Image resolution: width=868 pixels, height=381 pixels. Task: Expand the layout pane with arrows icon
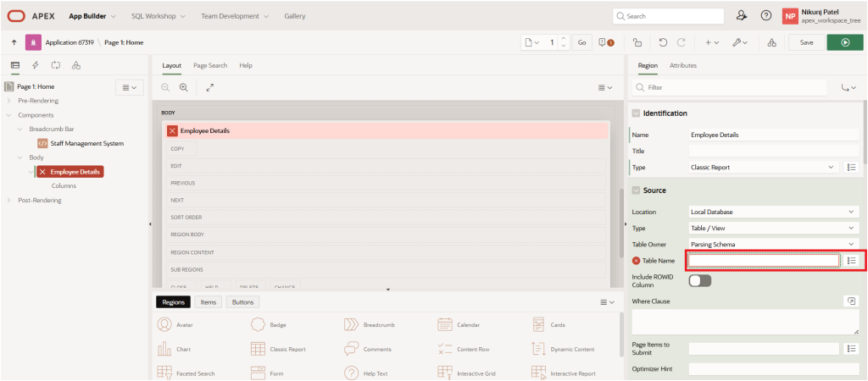(210, 87)
